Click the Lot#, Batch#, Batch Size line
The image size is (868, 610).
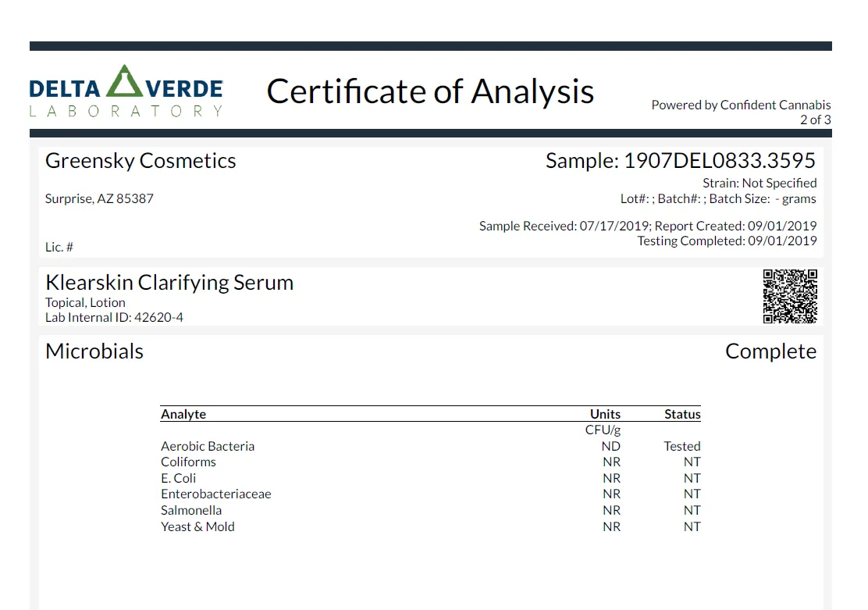(x=718, y=199)
